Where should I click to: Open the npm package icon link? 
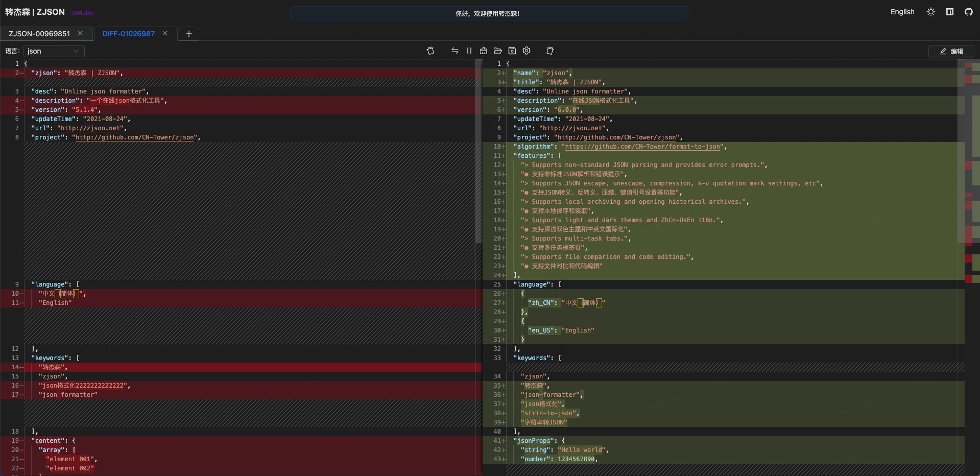950,12
